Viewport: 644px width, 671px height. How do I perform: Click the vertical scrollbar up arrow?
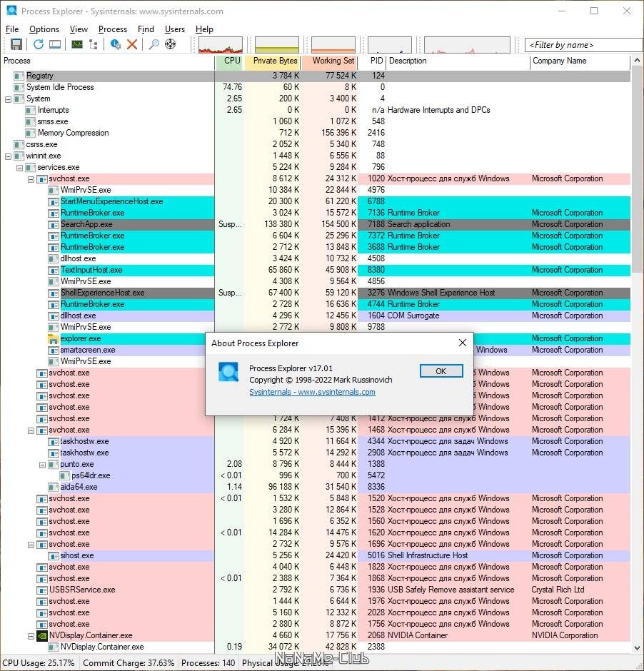coord(637,61)
